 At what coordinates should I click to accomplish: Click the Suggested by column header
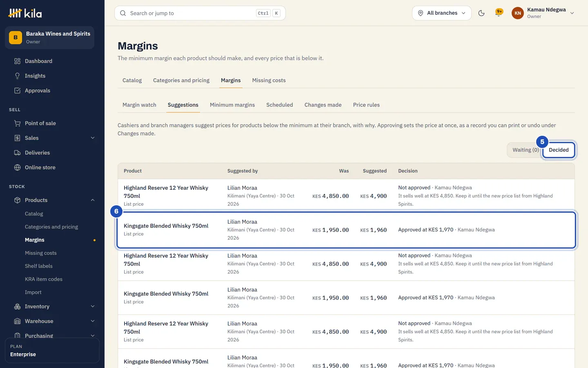click(x=243, y=171)
